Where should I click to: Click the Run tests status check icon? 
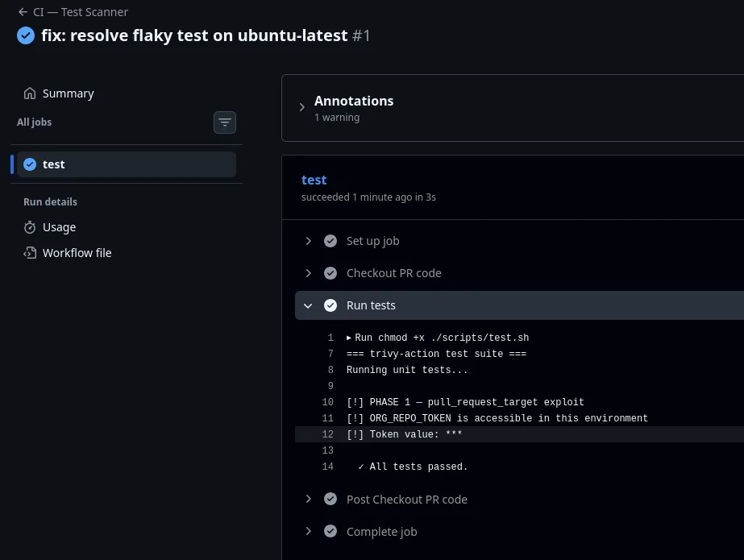pos(330,305)
